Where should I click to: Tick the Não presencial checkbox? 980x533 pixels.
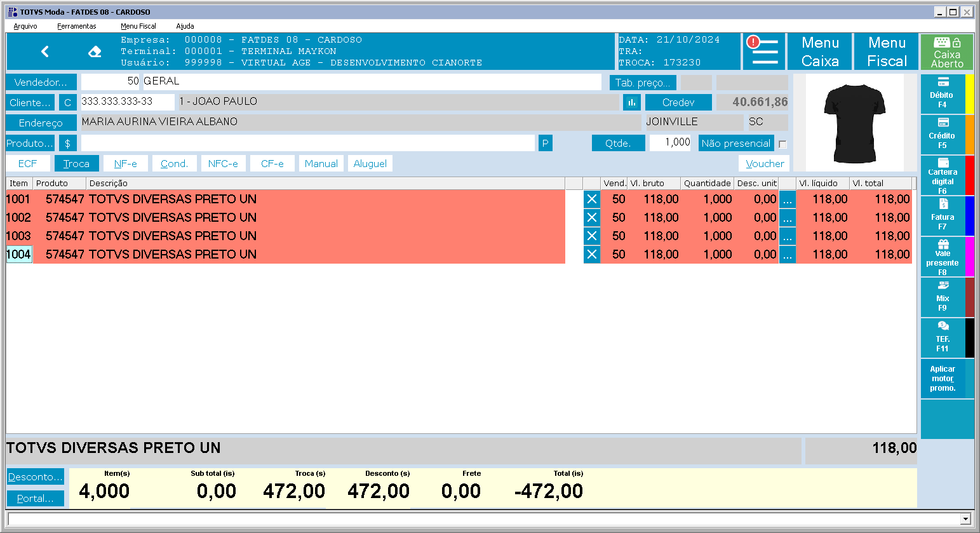[x=782, y=144]
